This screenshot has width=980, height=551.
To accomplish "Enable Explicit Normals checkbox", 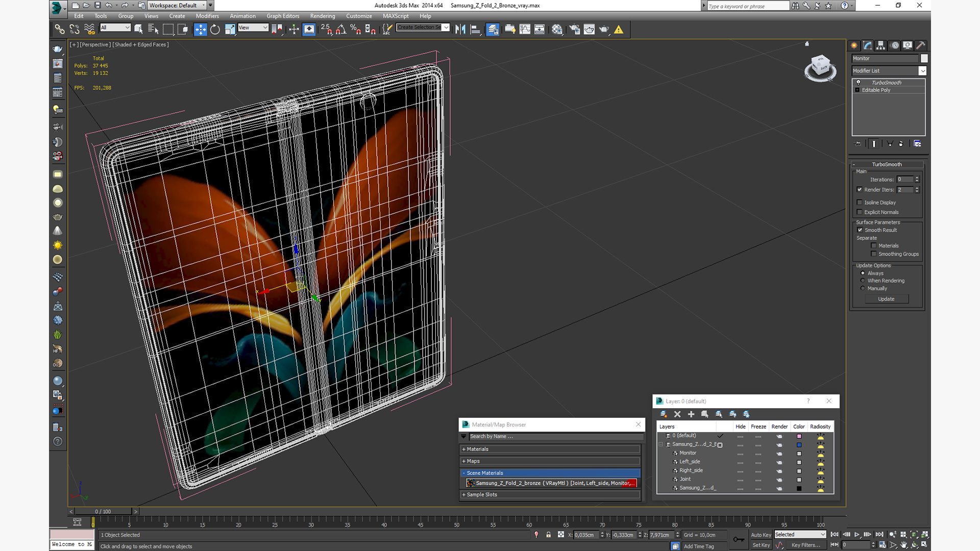I will pyautogui.click(x=860, y=212).
